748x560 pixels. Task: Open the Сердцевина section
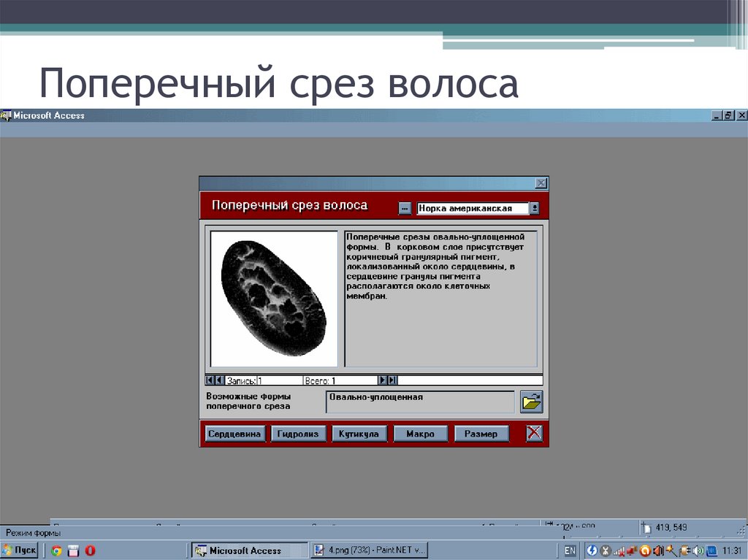(234, 433)
